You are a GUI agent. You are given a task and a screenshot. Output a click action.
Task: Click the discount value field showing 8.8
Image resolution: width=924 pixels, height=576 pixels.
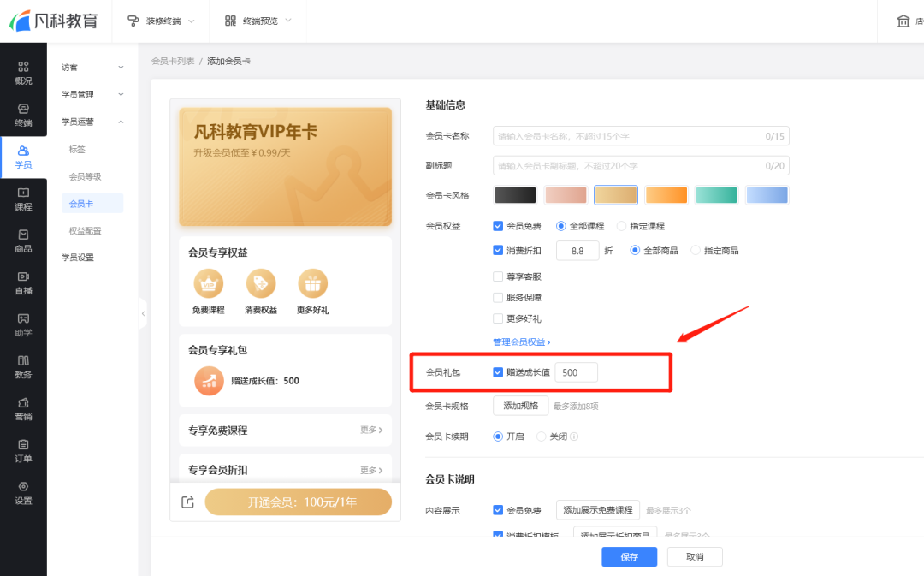[x=577, y=251]
